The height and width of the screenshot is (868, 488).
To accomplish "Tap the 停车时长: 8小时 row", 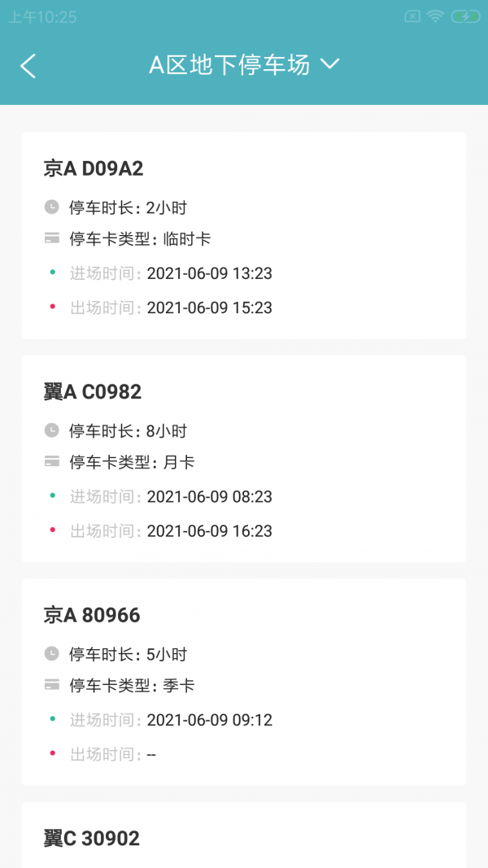I will (x=128, y=430).
